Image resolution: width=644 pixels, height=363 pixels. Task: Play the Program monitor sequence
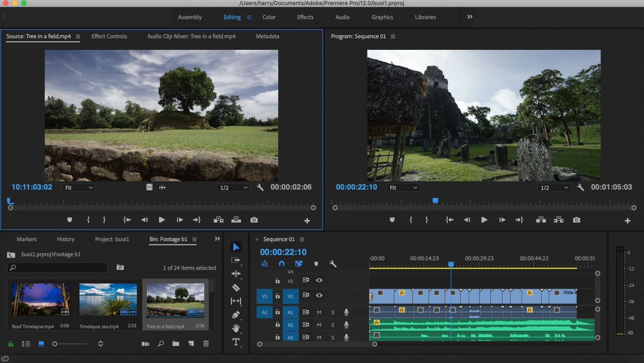[x=484, y=220]
